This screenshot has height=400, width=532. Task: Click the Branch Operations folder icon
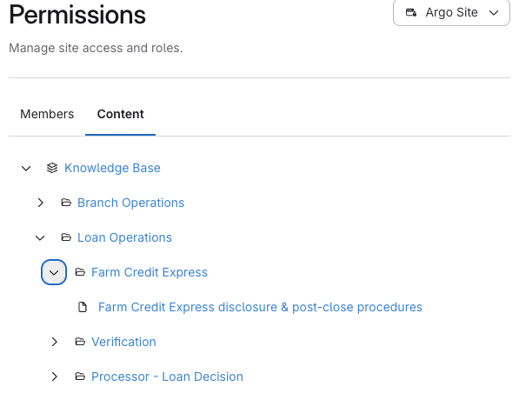pyautogui.click(x=66, y=203)
